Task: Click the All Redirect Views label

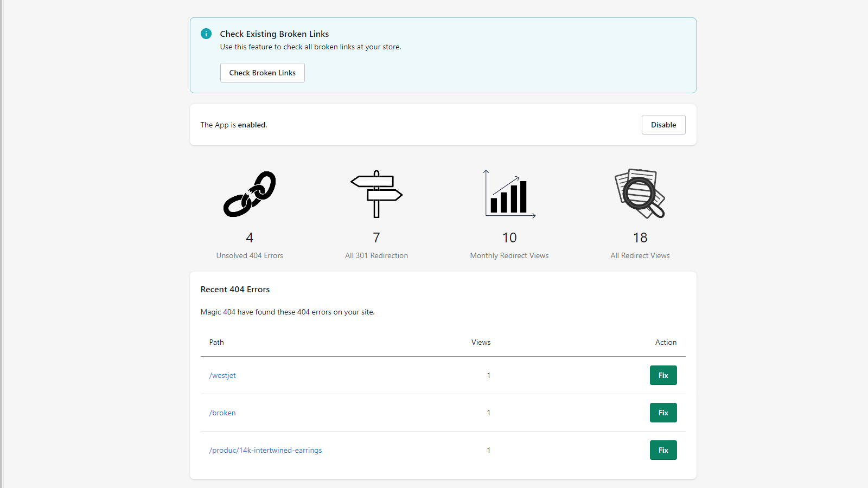Action: [x=640, y=255]
